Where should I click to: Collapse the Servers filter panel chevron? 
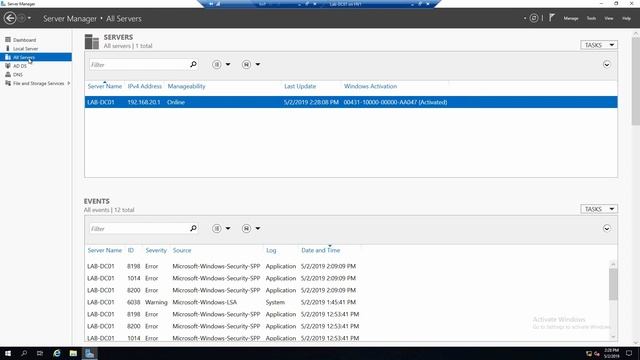pos(607,64)
